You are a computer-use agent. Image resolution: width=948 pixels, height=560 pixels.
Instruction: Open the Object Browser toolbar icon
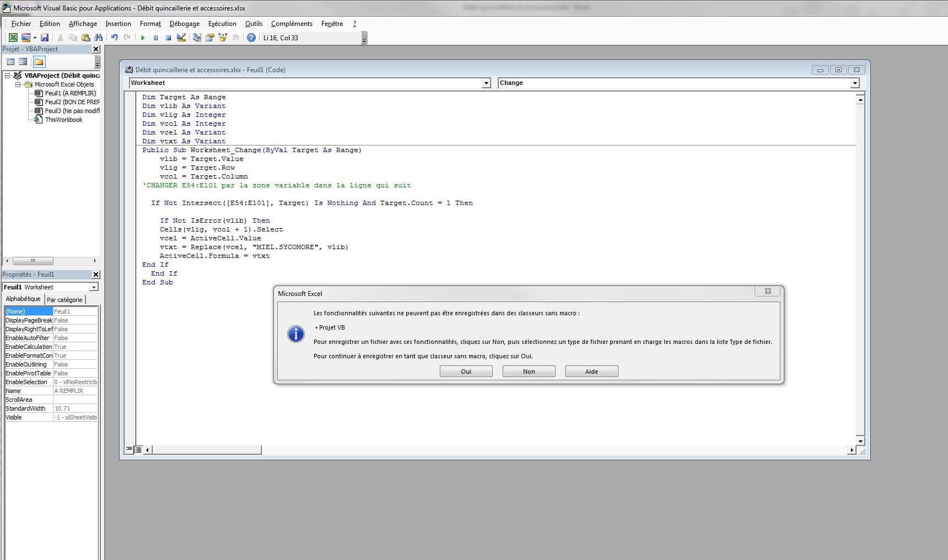(x=223, y=37)
